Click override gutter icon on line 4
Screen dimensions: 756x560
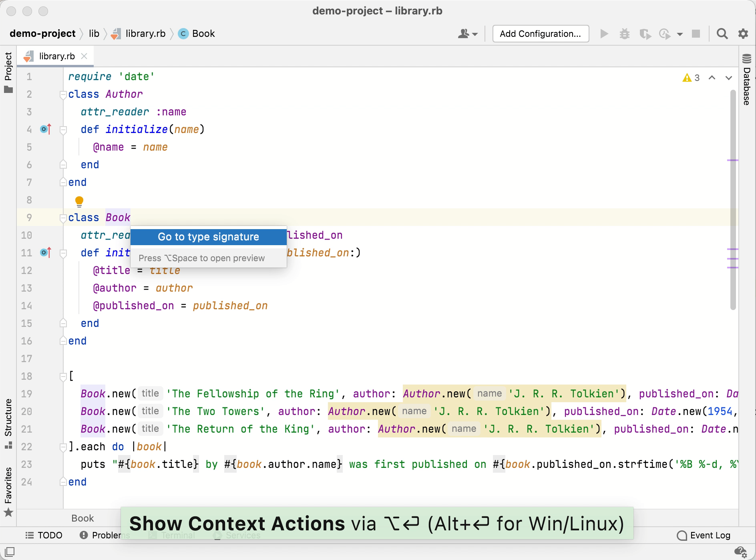[46, 129]
